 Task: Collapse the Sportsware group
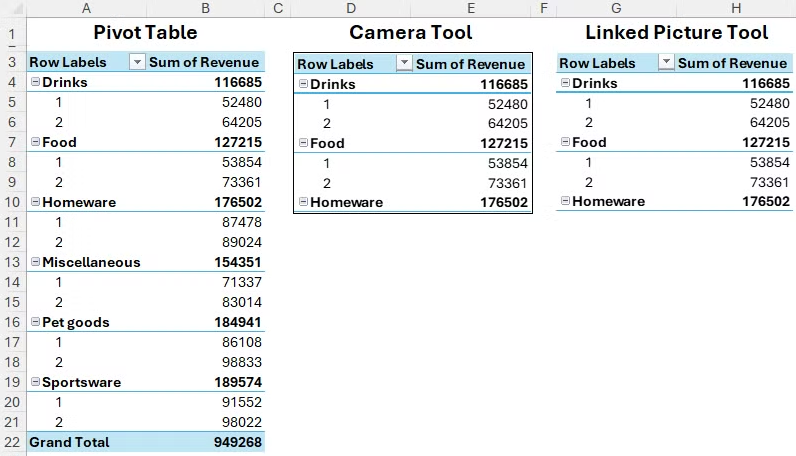click(35, 381)
